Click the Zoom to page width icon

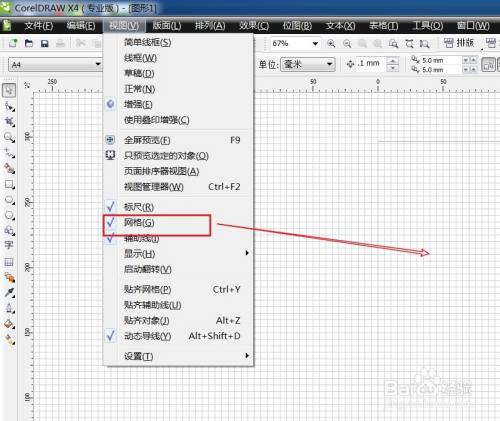point(424,44)
